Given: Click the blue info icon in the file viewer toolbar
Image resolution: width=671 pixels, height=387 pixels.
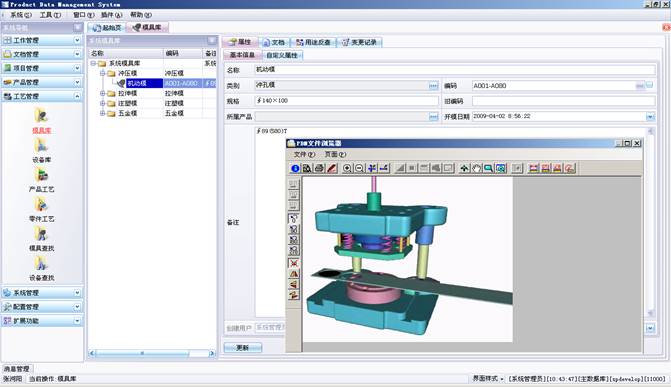Looking at the screenshot, I should pos(295,168).
